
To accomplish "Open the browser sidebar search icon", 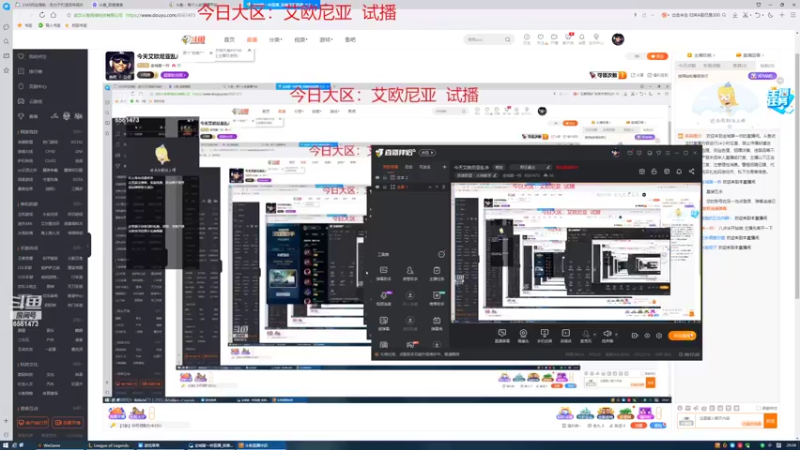I will pos(6,41).
